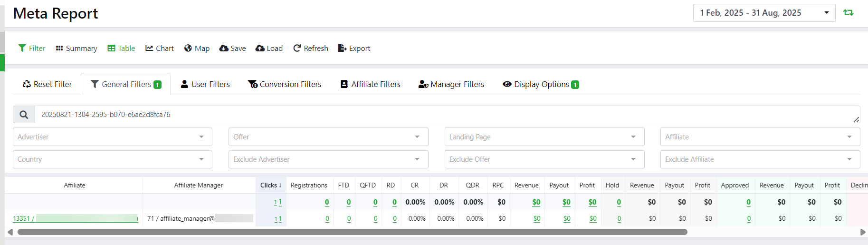Image resolution: width=868 pixels, height=245 pixels.
Task: Toggle the Table view
Action: pos(121,48)
